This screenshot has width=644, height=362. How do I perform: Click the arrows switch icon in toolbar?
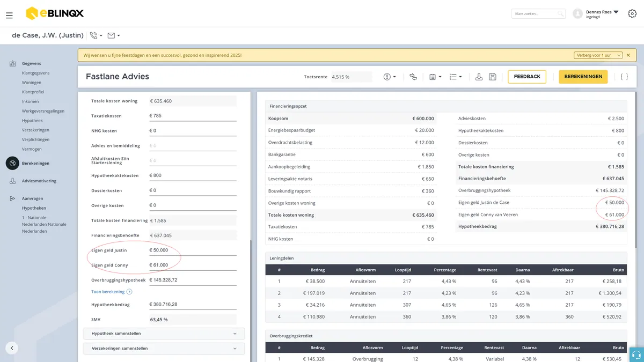(413, 77)
